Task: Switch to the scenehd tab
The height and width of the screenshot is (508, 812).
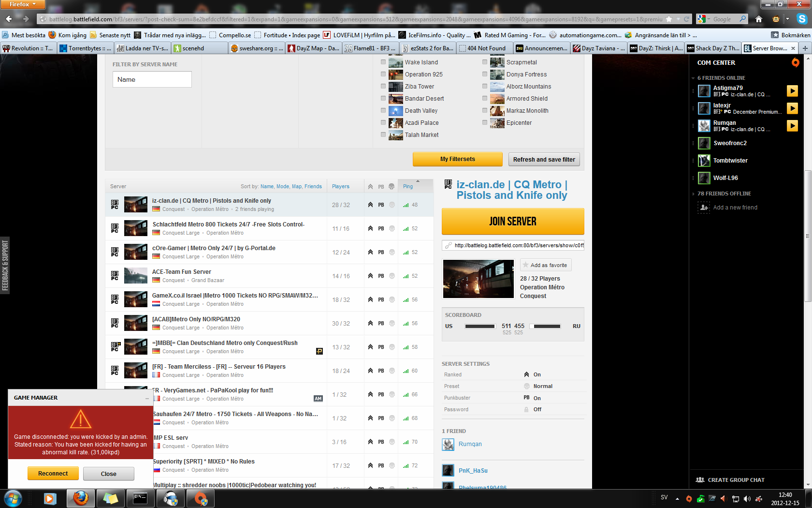Action: [x=200, y=48]
